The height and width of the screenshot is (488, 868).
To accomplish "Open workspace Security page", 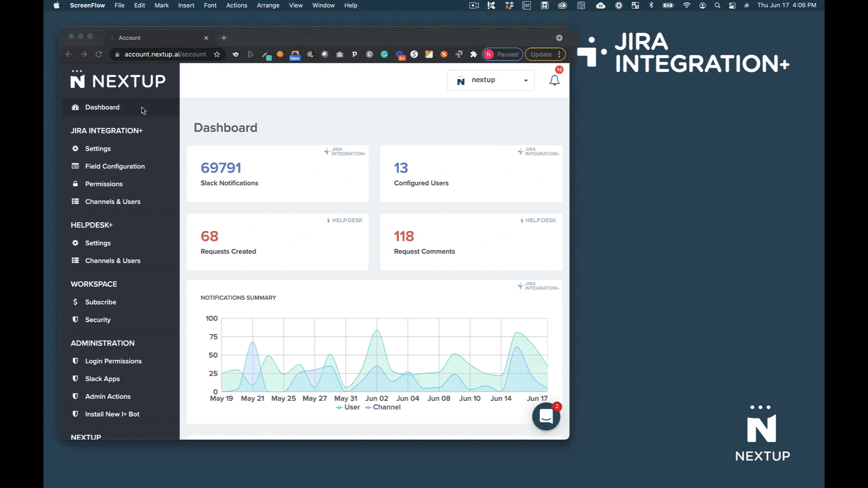I will click(x=119, y=319).
